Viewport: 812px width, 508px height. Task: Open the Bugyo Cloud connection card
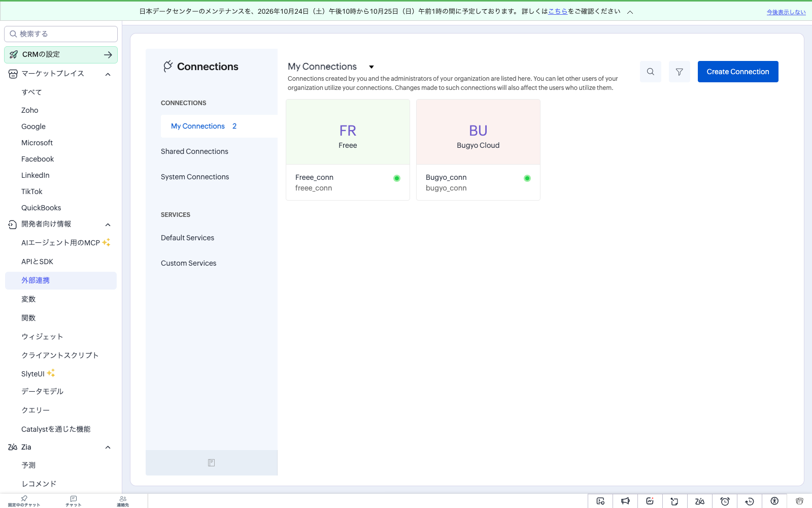(x=478, y=150)
